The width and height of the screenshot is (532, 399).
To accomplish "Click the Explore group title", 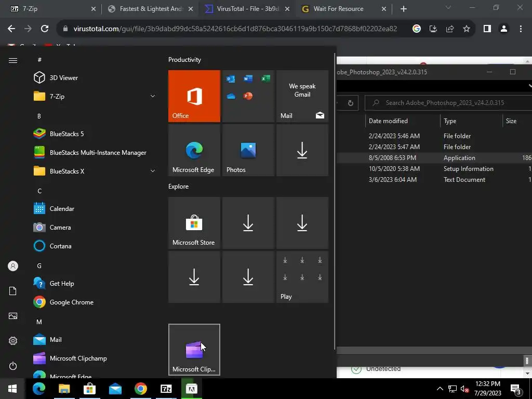I will [179, 187].
